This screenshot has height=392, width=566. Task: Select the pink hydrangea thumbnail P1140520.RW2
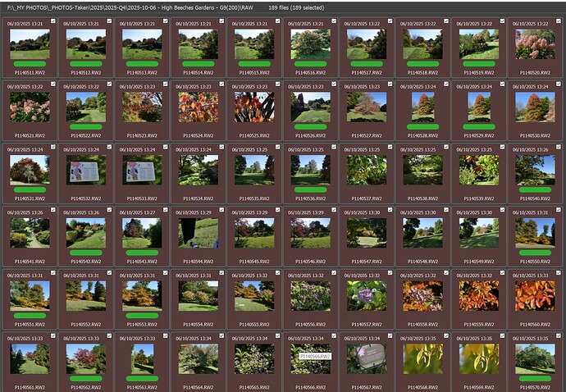coord(535,44)
